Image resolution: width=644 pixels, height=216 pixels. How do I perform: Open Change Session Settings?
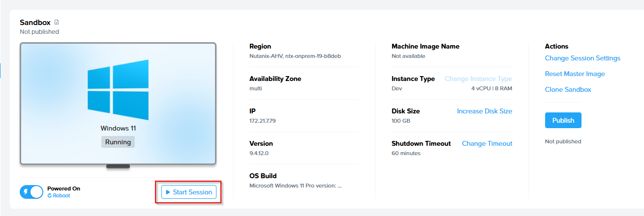click(x=583, y=58)
